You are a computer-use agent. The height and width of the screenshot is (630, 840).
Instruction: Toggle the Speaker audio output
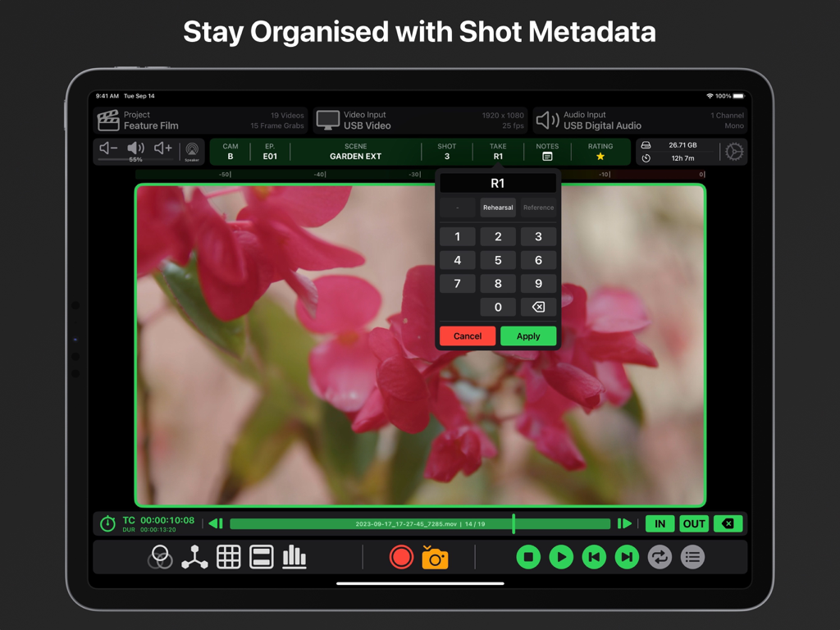[190, 151]
